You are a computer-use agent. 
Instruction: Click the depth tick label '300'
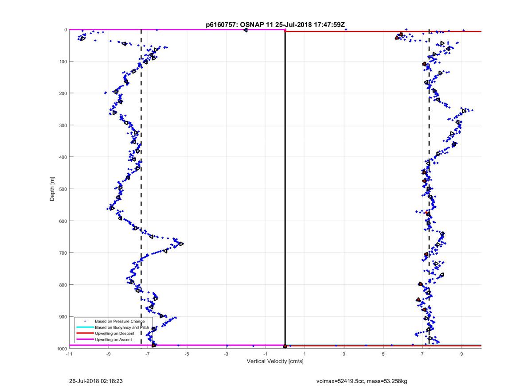[x=63, y=125]
